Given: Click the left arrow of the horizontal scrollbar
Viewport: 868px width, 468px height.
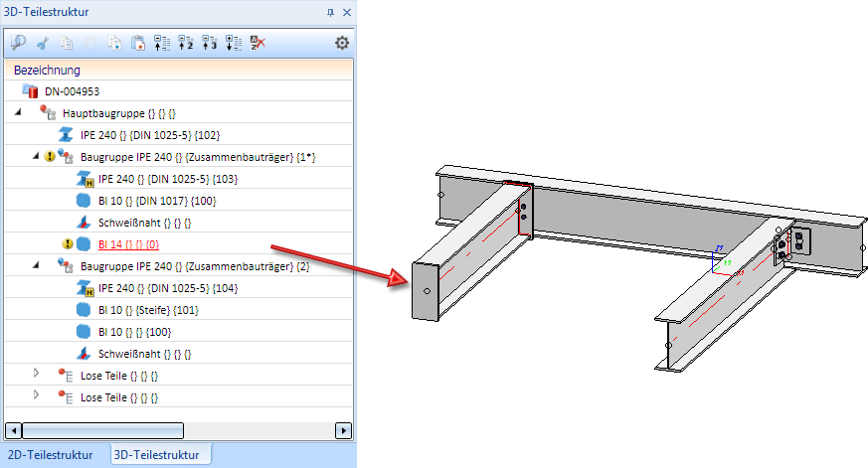Looking at the screenshot, I should (x=13, y=430).
